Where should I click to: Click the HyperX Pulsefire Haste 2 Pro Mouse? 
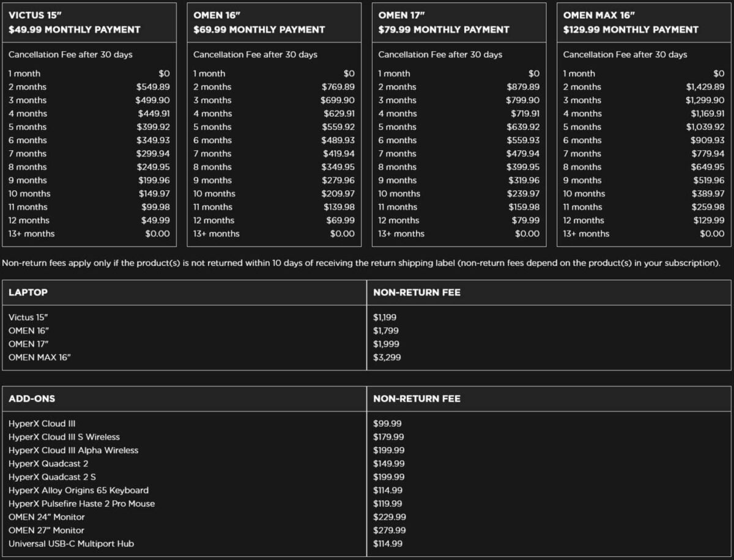tap(81, 504)
